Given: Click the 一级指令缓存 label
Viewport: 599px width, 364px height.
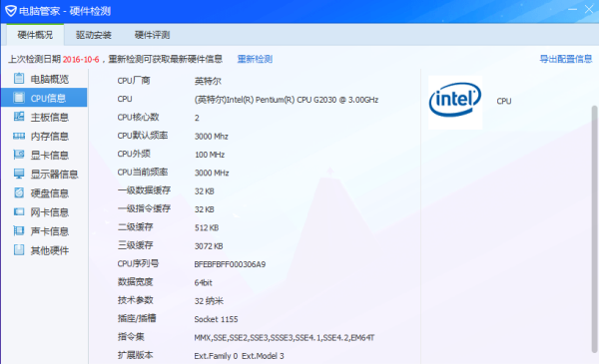Looking at the screenshot, I should click(144, 208).
